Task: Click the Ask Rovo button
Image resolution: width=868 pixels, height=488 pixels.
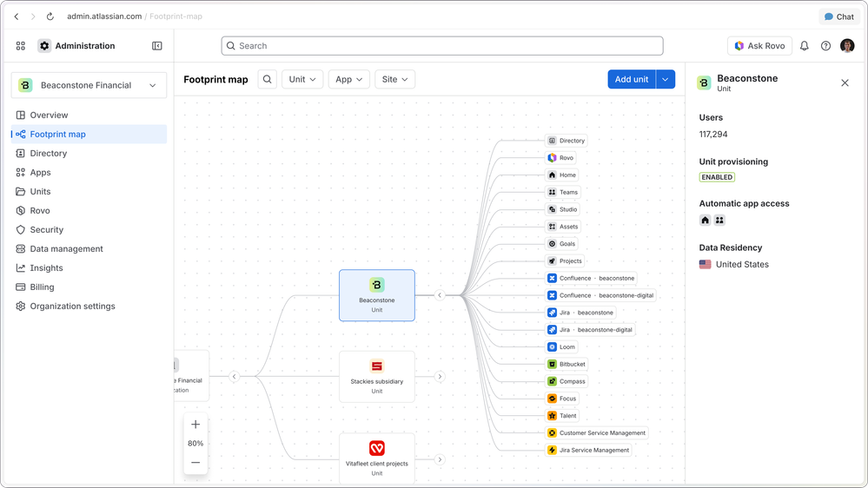Action: coord(759,46)
